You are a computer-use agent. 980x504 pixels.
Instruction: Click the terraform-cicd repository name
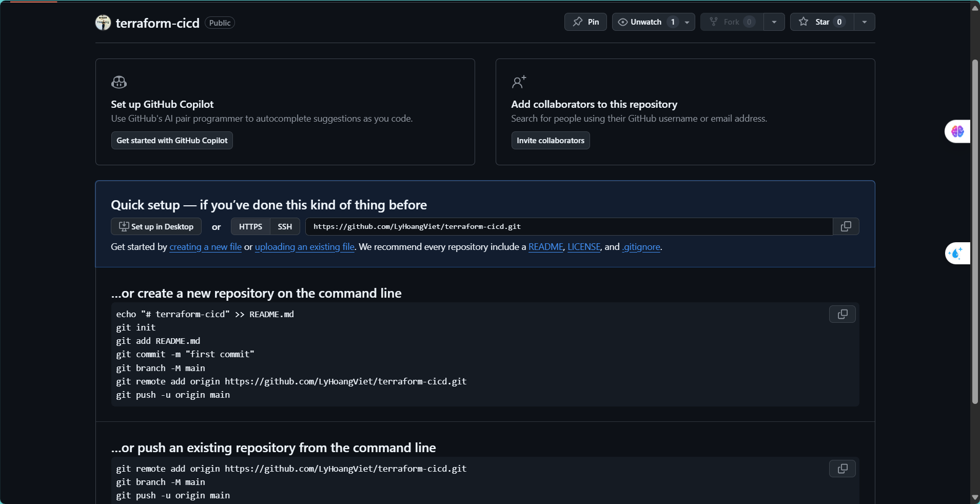[158, 23]
